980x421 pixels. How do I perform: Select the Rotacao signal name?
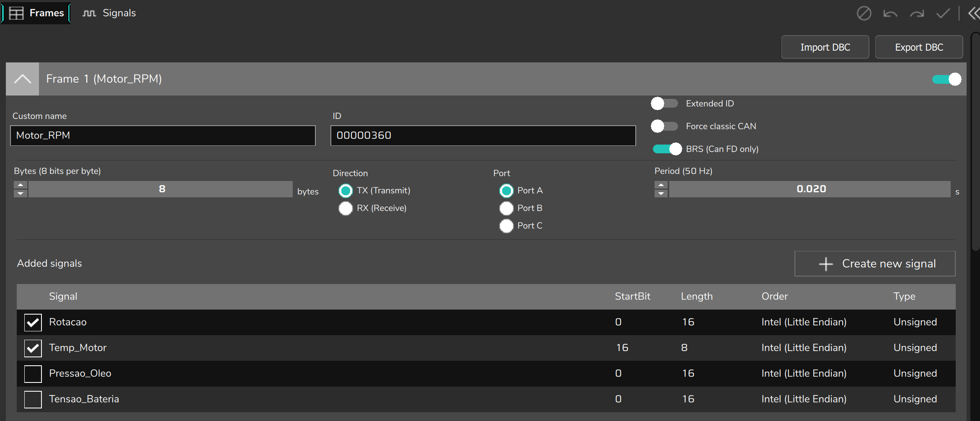point(68,322)
